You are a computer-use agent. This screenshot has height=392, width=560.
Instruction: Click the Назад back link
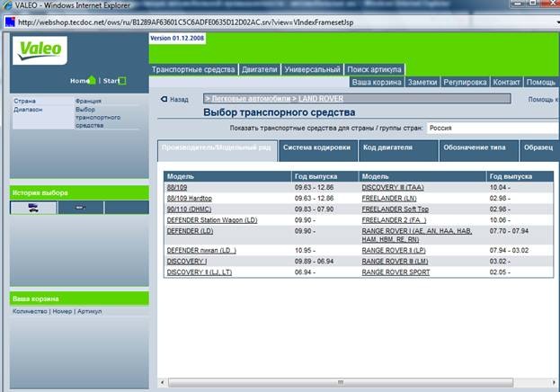coord(179,99)
